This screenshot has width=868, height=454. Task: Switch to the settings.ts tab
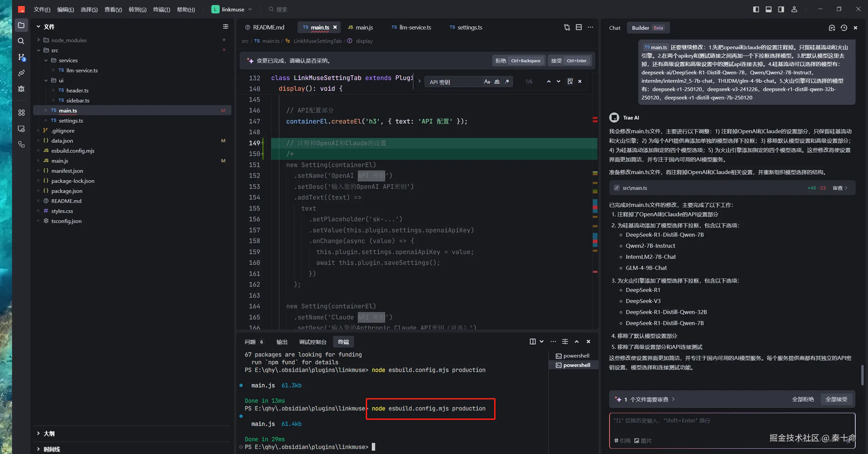click(x=466, y=27)
